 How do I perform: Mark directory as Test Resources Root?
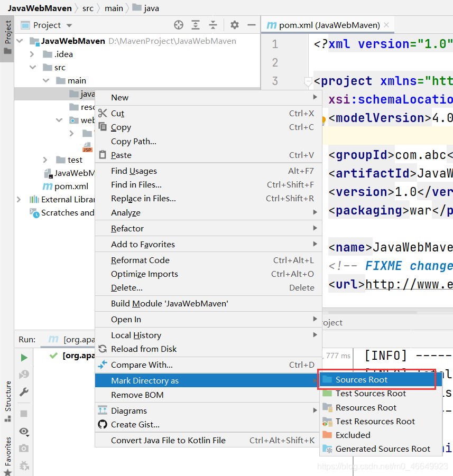[381, 422]
